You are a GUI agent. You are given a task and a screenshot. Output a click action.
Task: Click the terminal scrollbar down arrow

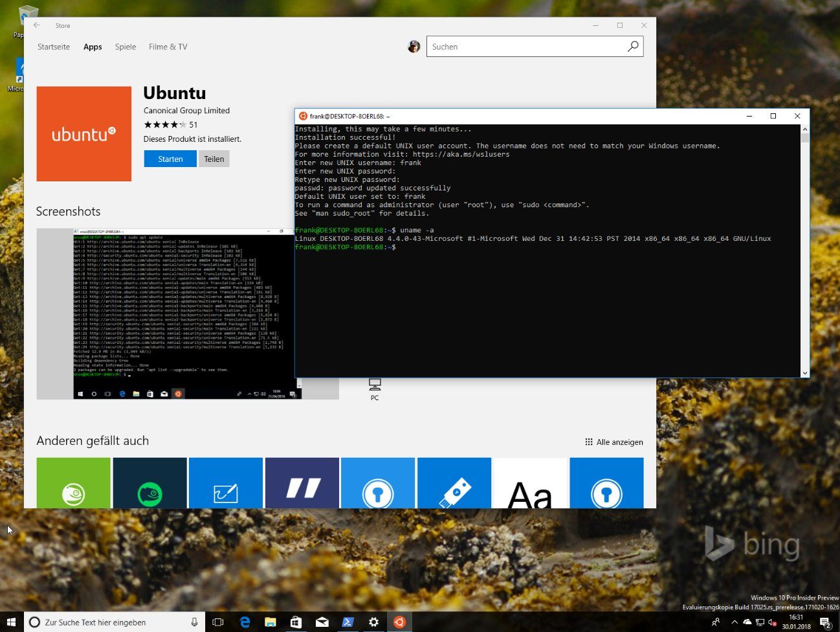[x=805, y=372]
